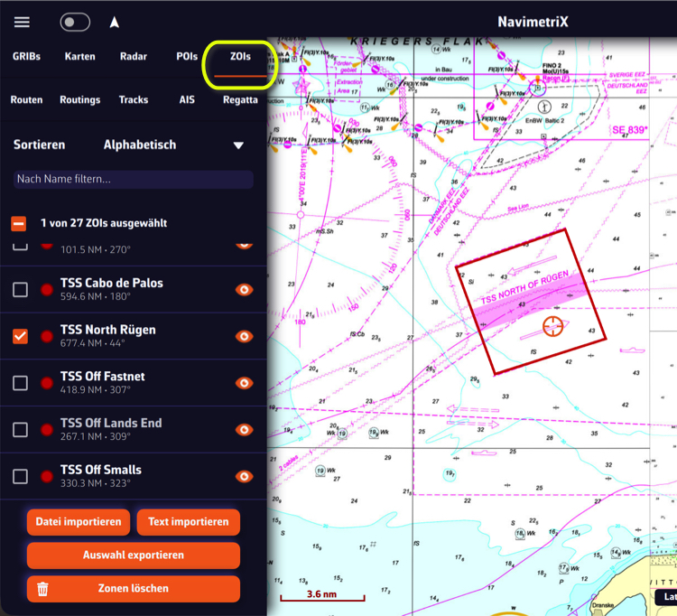Check the TSS Off Smalls checkbox

coord(20,477)
